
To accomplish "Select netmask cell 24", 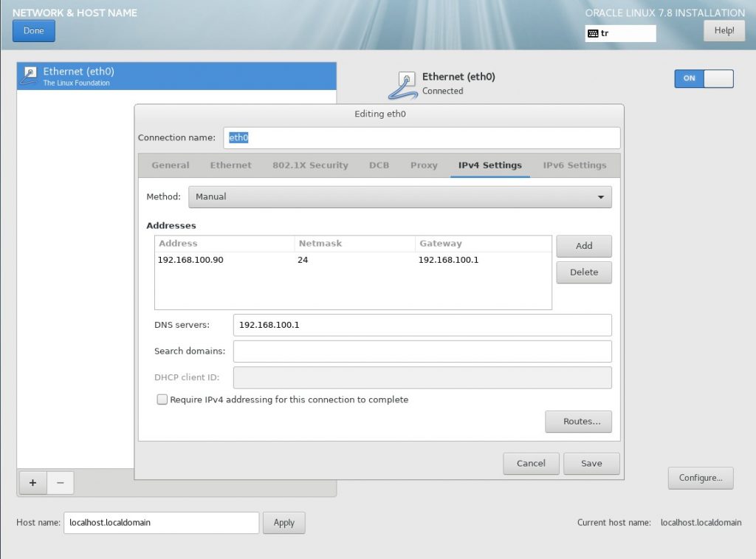I will 303,260.
